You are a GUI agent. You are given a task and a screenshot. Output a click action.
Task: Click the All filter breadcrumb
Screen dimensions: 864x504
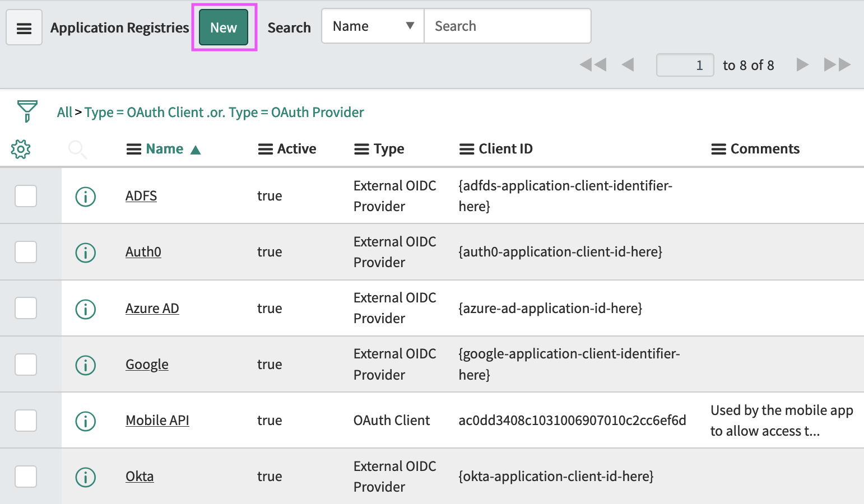tap(64, 113)
